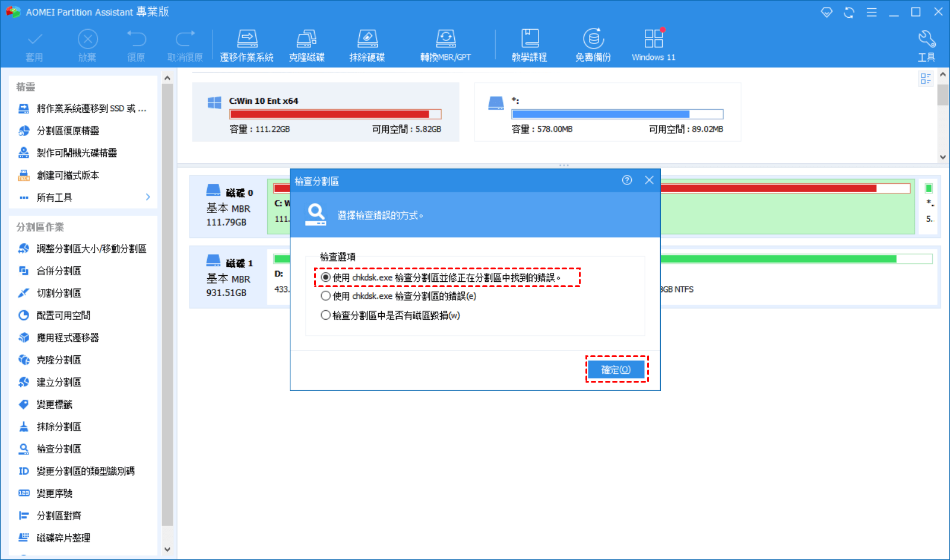Viewport: 950px width, 560px height.
Task: Click the sidebar scroll down arrow
Action: [x=167, y=549]
